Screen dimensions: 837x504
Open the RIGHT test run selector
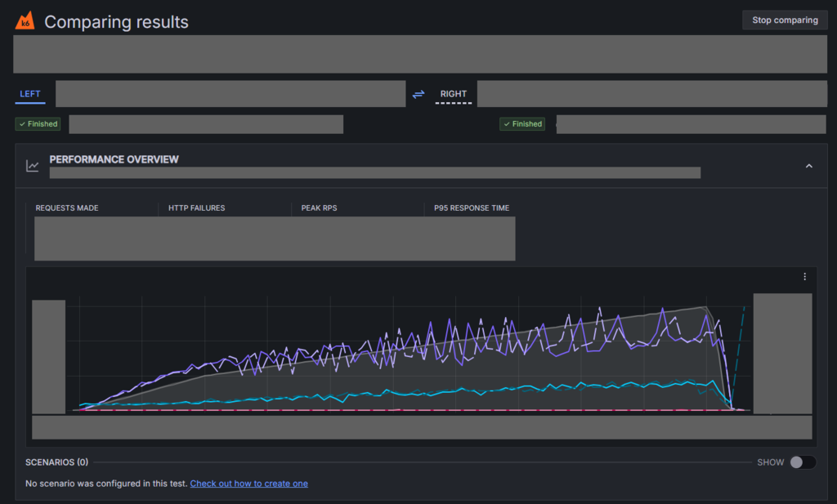point(651,94)
